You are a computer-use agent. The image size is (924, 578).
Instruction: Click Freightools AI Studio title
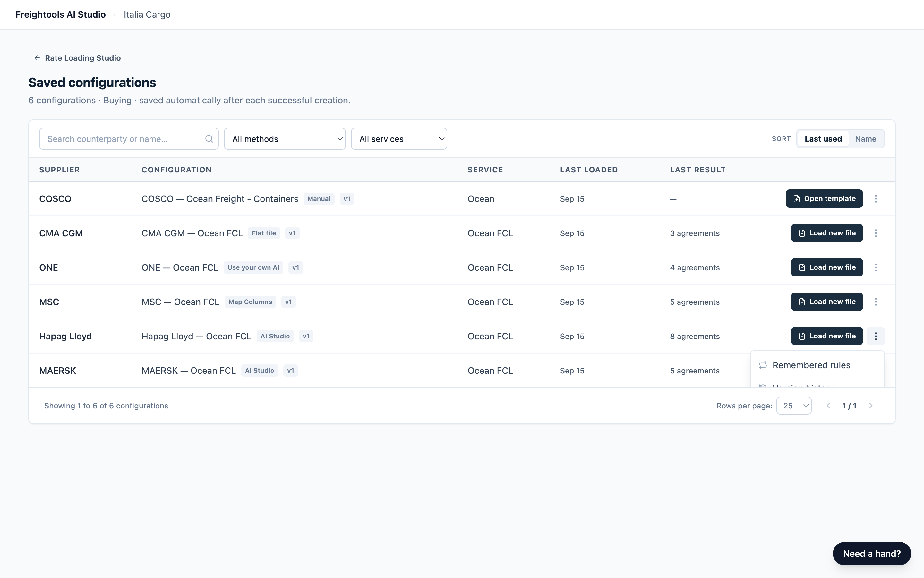click(x=60, y=14)
